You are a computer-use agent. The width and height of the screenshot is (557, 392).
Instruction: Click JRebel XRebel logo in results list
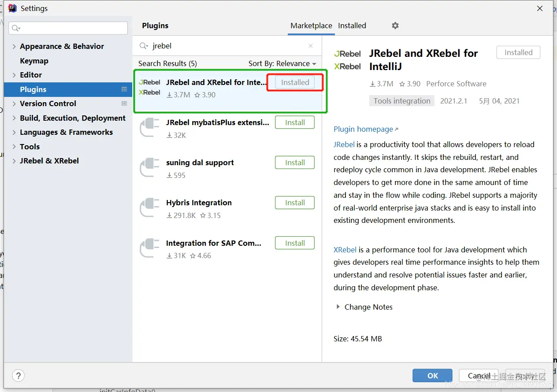(149, 87)
